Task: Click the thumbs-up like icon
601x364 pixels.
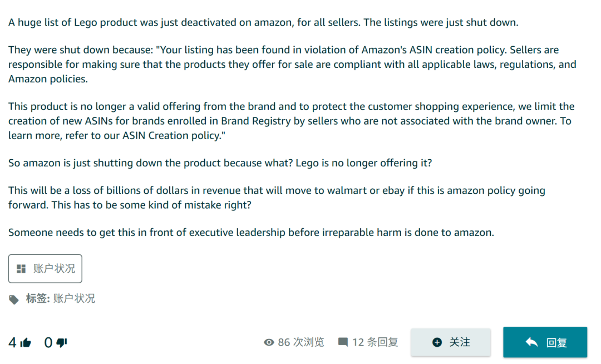Action: pos(26,343)
